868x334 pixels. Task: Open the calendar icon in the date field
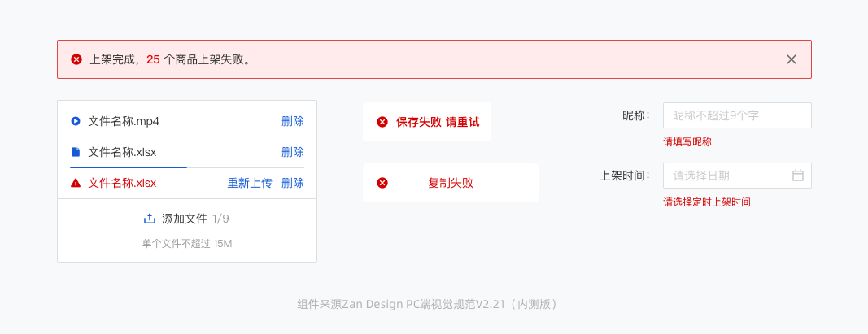pyautogui.click(x=798, y=176)
